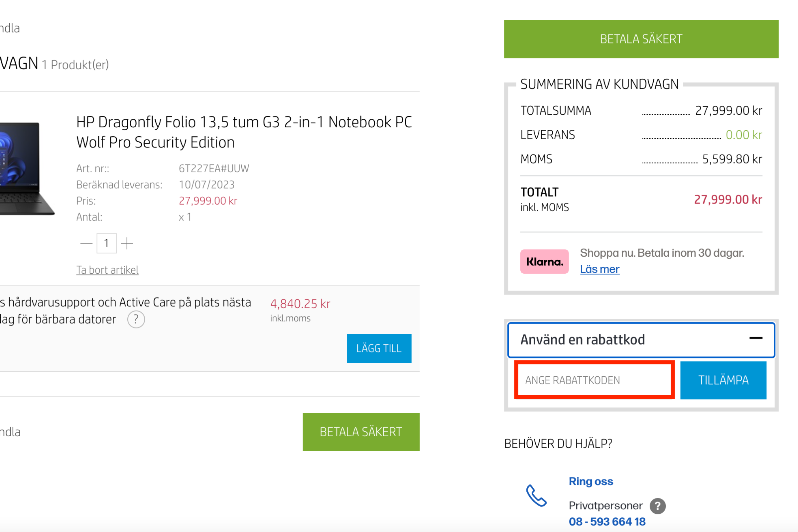Click the Active Care price 4,840.25 kr
798x532 pixels.
pos(300,304)
